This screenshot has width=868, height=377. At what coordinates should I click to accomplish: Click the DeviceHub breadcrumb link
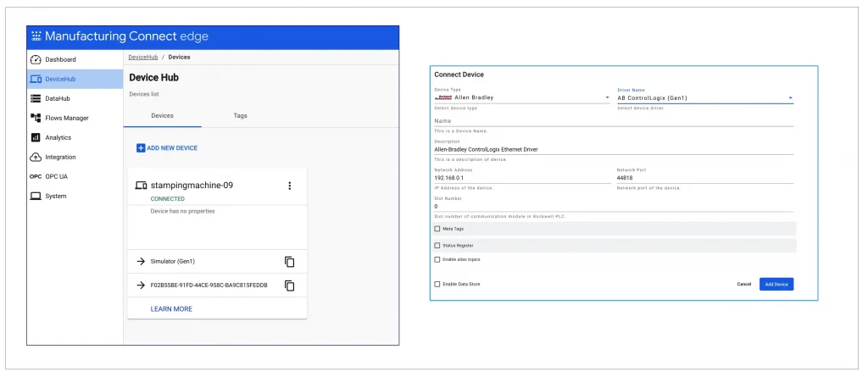(x=142, y=57)
